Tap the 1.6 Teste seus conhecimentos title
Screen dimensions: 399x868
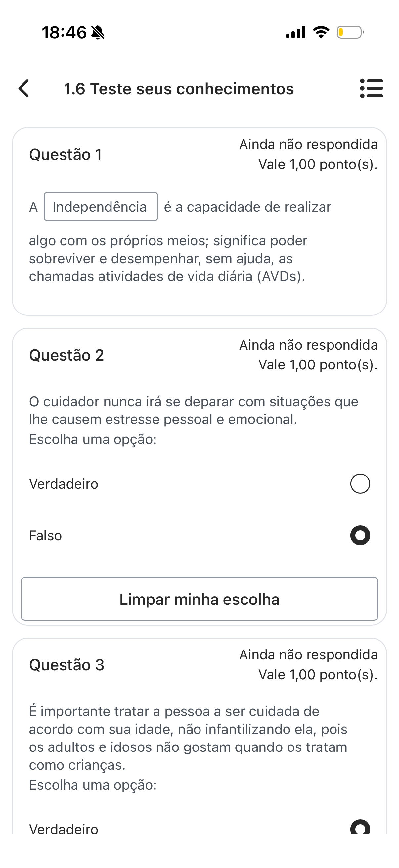(x=179, y=89)
